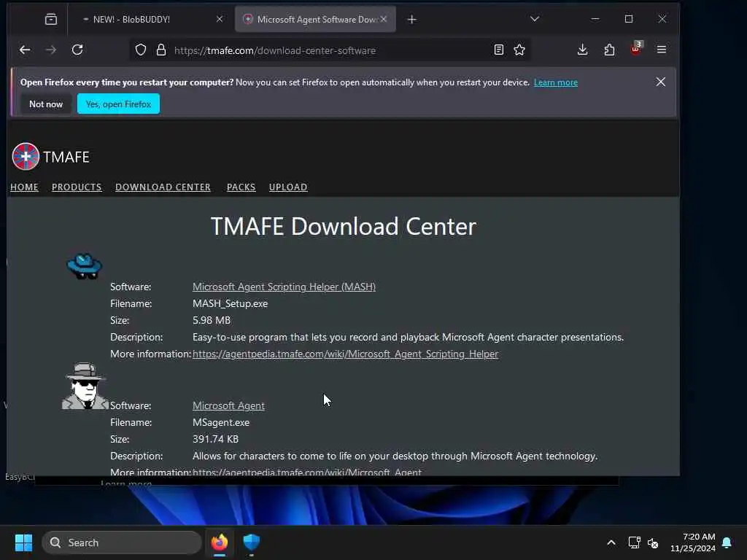Open the Microsoft Agent software link
The image size is (747, 560).
(x=228, y=405)
